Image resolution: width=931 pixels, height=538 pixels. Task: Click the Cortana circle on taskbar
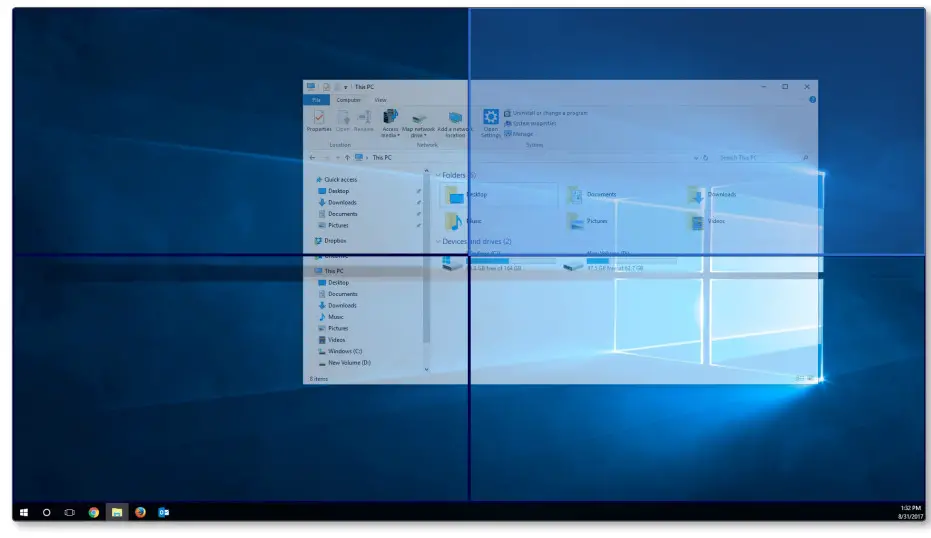(x=46, y=512)
